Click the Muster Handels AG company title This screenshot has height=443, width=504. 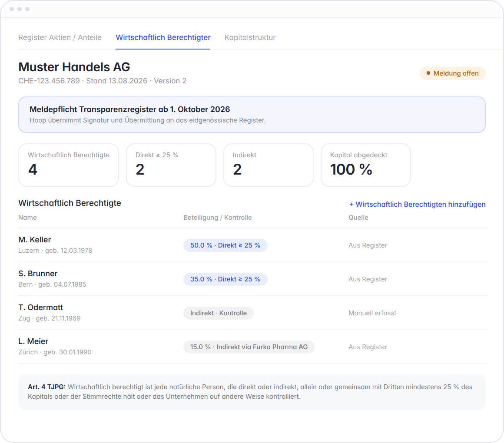(x=74, y=67)
